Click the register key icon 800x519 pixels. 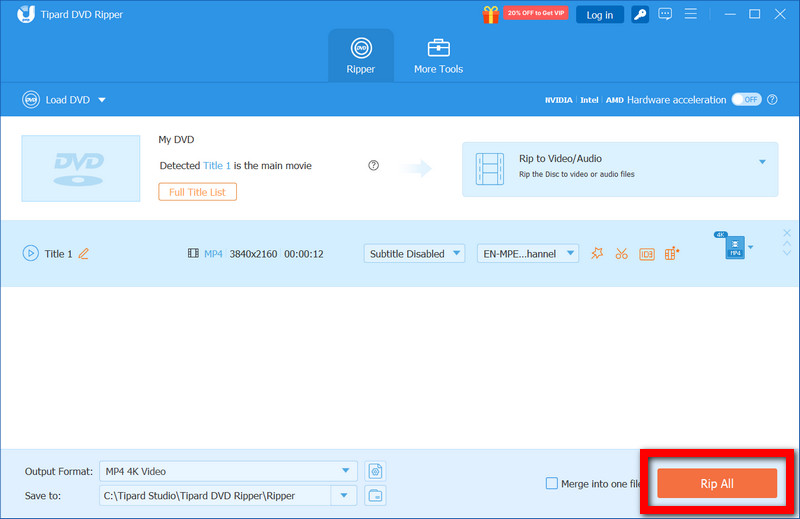coord(640,15)
